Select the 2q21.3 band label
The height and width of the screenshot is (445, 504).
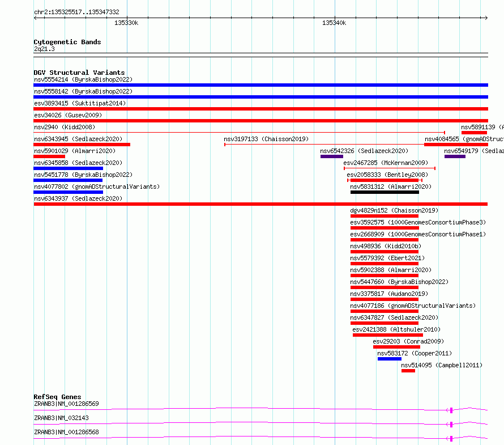pyautogui.click(x=44, y=49)
